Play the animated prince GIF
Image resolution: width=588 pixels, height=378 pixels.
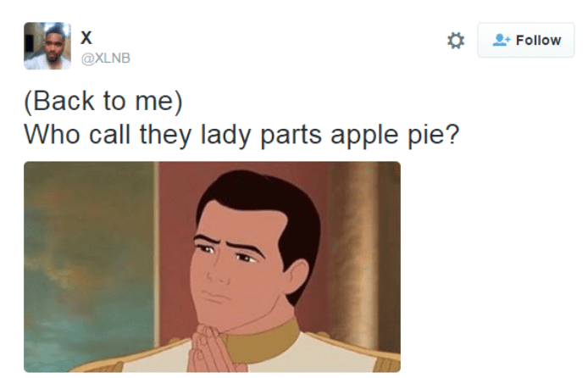click(x=213, y=267)
